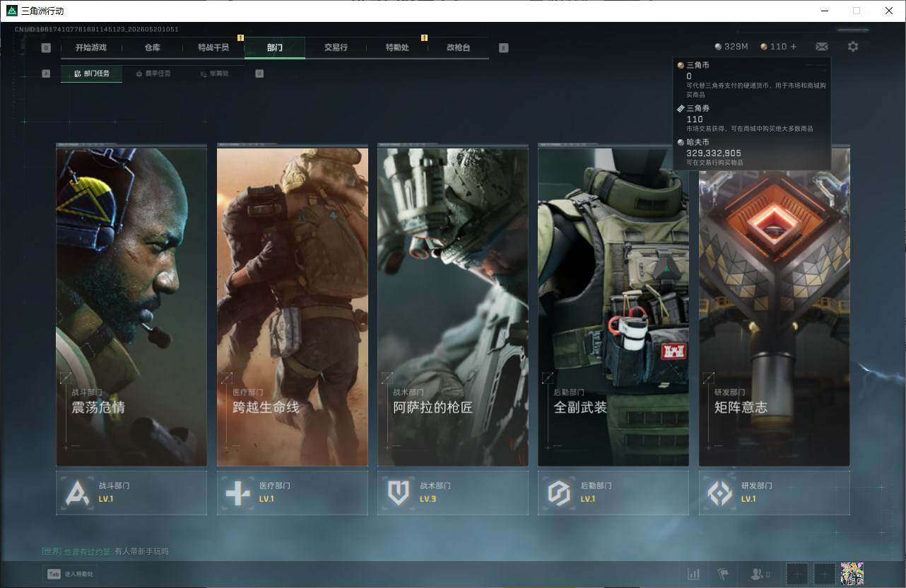
Task: Click the 战斗部门 emblem icon
Action: click(77, 493)
